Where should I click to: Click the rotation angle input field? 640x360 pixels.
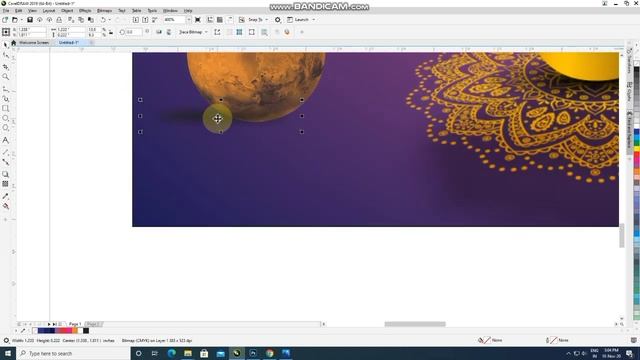coord(133,32)
